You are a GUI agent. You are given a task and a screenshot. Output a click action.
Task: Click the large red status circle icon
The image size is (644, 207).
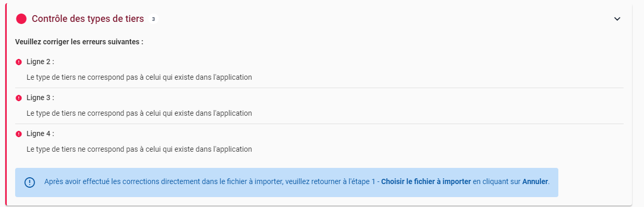tap(21, 19)
